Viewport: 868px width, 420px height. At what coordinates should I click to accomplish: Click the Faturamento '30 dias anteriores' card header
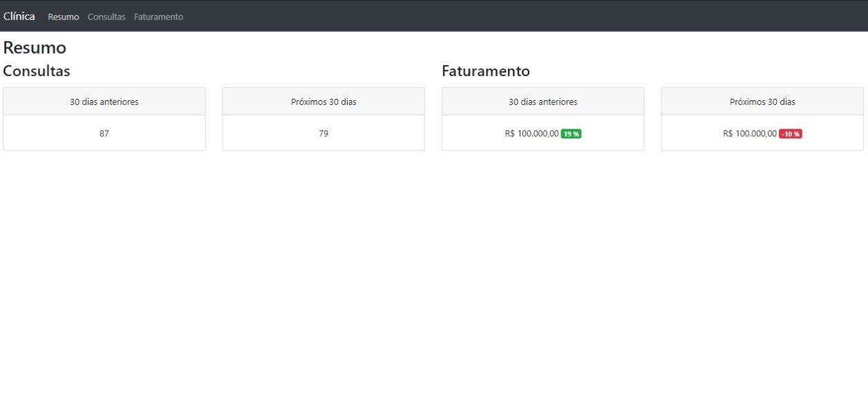coord(542,101)
